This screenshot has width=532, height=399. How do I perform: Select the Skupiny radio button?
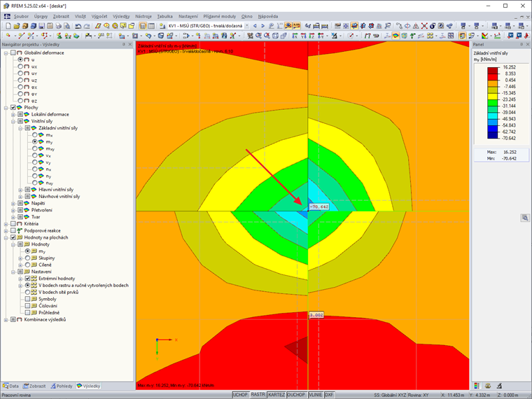(28, 258)
